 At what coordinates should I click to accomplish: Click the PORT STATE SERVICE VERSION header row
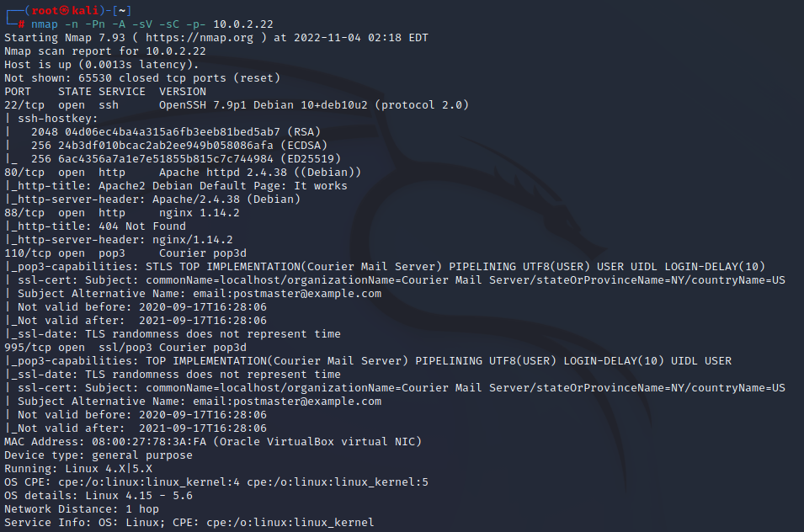[105, 92]
